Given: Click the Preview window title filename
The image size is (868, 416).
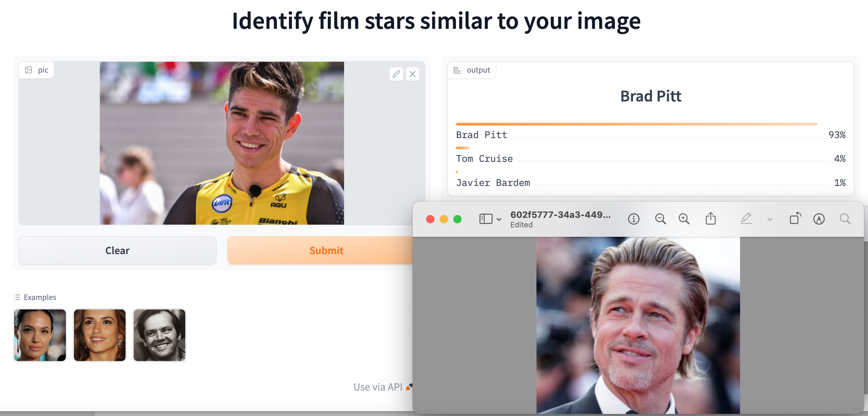Looking at the screenshot, I should point(560,215).
